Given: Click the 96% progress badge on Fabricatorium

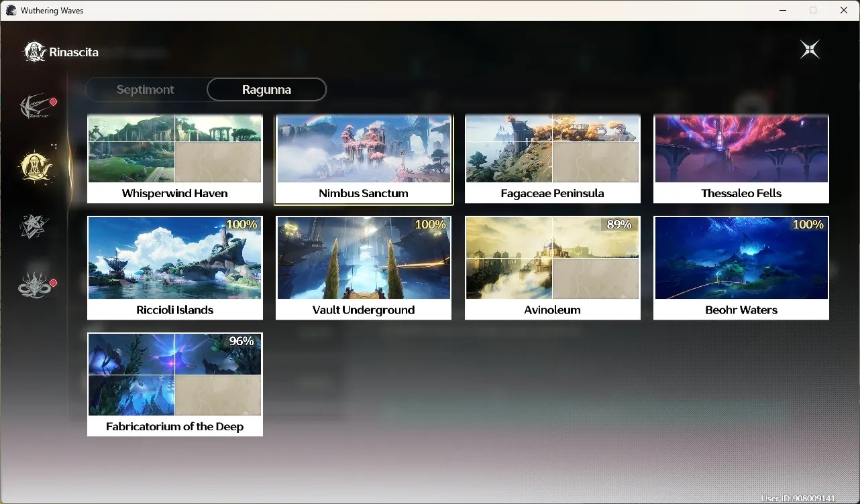Looking at the screenshot, I should tap(241, 341).
